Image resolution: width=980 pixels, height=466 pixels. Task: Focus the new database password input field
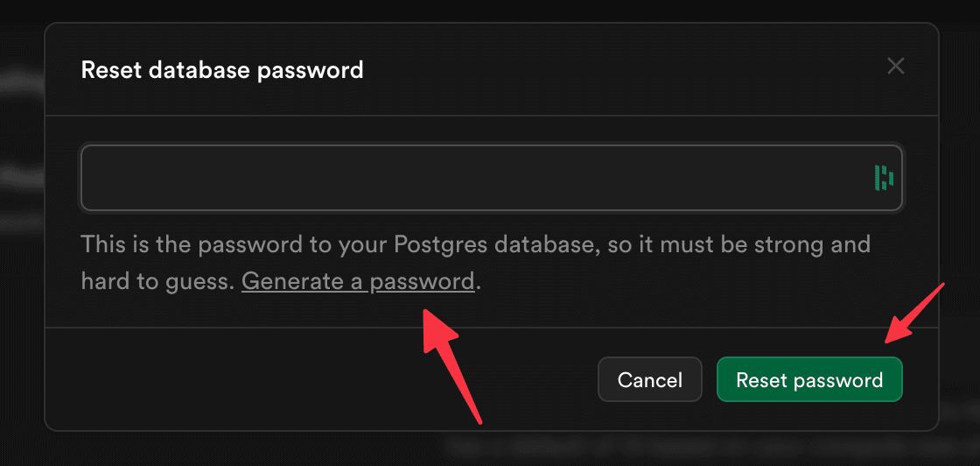472,178
